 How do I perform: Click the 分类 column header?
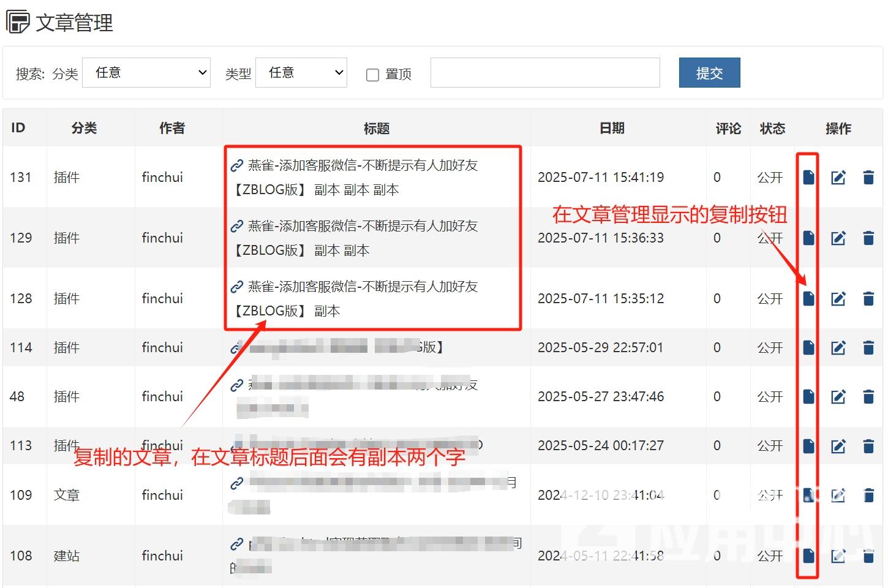pyautogui.click(x=84, y=128)
